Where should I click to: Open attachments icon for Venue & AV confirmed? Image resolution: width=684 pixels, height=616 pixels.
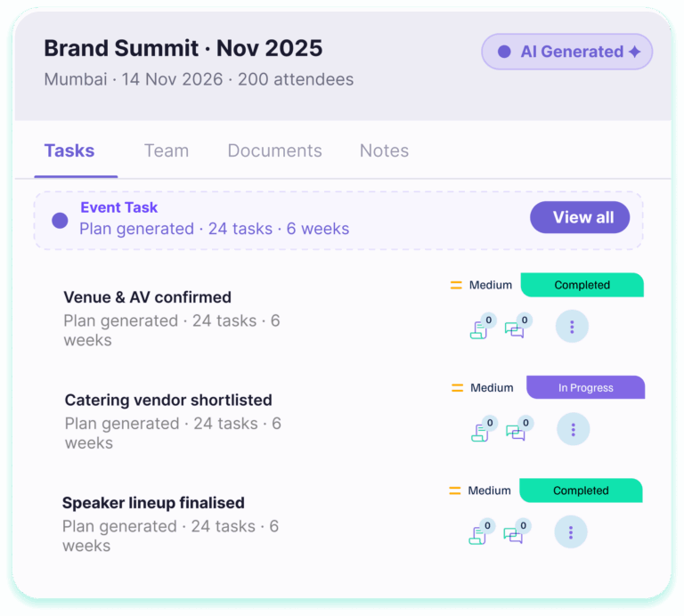480,329
